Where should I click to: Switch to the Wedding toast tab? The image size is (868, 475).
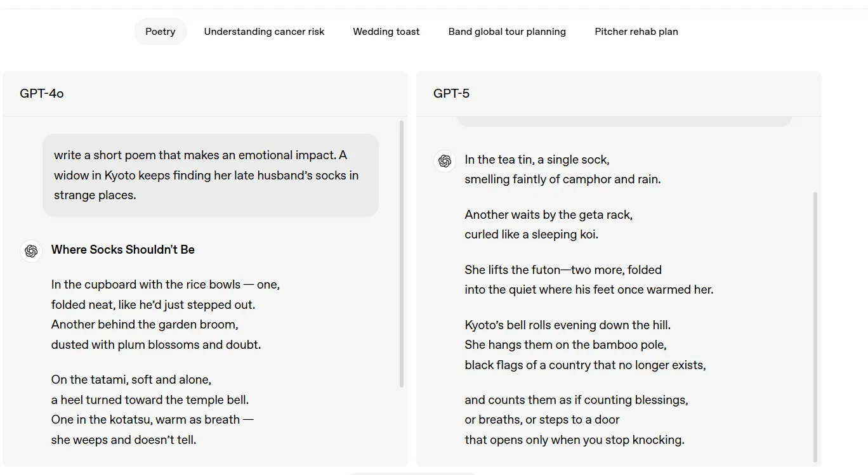[386, 31]
